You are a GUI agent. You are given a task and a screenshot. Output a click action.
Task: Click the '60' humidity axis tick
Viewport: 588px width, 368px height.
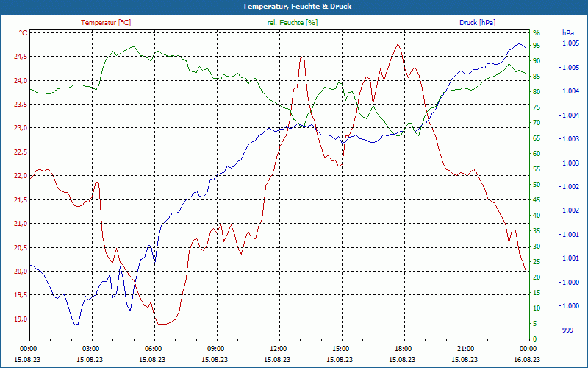click(x=537, y=154)
